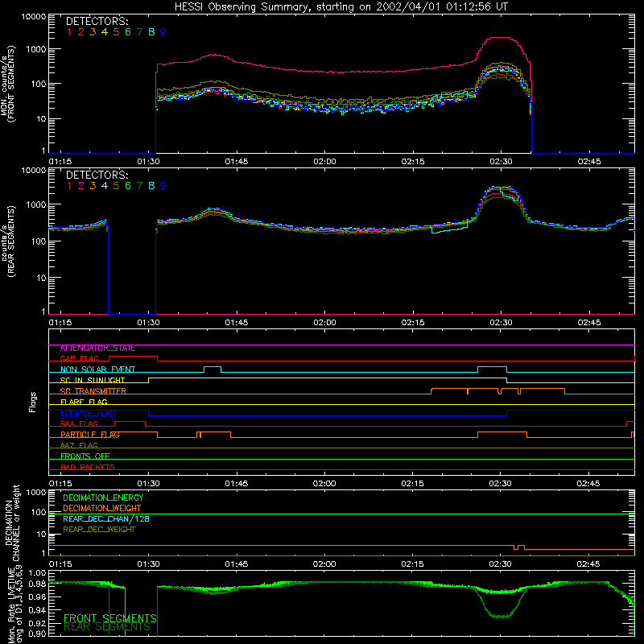The height and width of the screenshot is (644, 644).
Task: Click the 1000 y-axis tick on rear segments plot
Action: click(36, 204)
